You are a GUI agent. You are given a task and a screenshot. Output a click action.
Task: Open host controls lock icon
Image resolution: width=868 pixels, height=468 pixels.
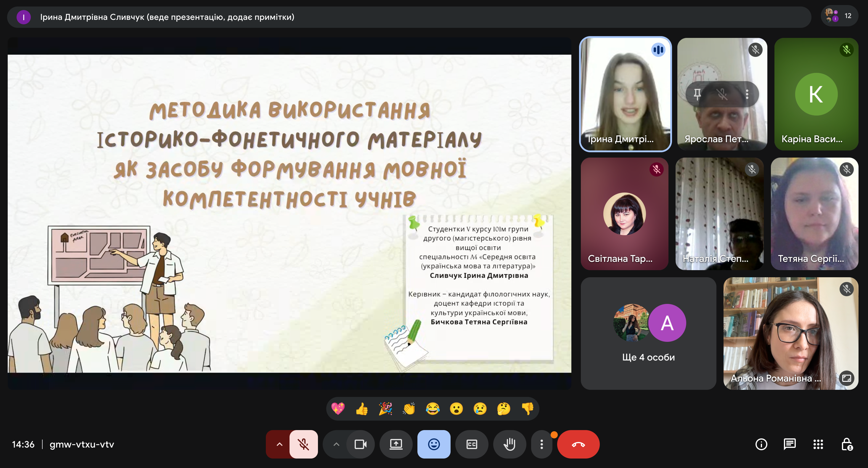[847, 444]
